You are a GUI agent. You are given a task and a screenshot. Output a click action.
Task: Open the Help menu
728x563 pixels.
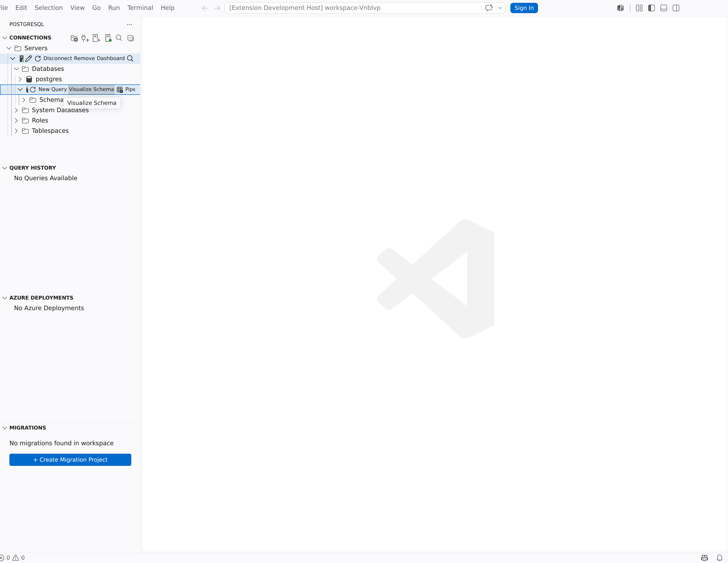coord(168,8)
